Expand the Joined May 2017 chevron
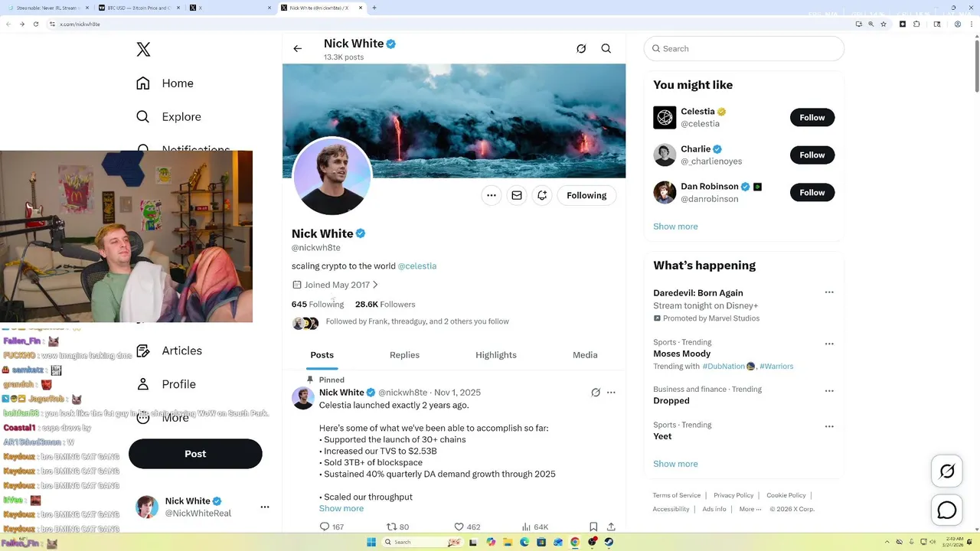980x551 pixels. (x=375, y=285)
